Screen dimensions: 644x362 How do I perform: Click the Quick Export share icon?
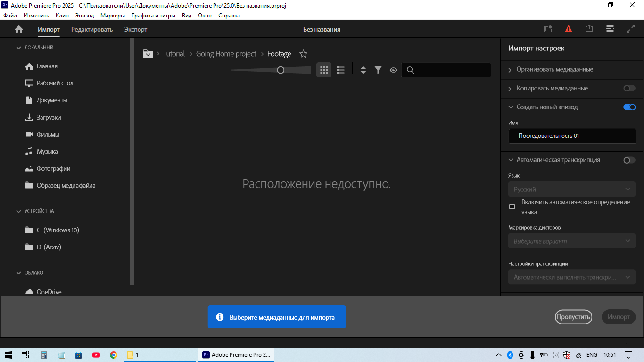(x=589, y=29)
